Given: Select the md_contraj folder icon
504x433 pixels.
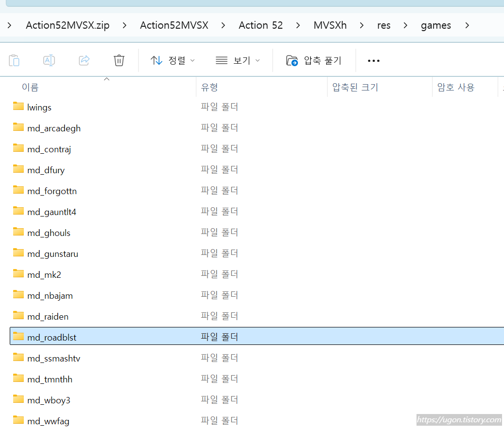Looking at the screenshot, I should [18, 148].
